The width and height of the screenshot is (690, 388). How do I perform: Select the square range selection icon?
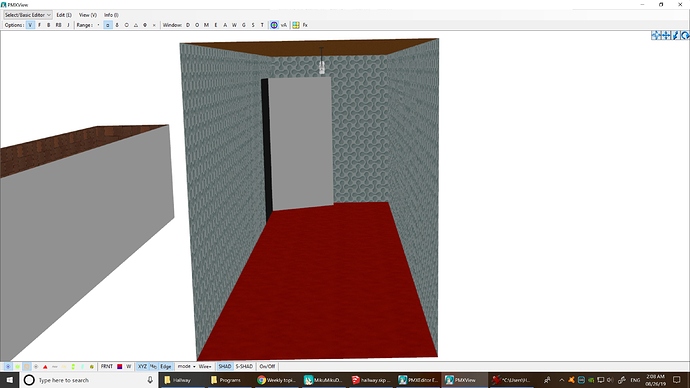pyautogui.click(x=107, y=25)
